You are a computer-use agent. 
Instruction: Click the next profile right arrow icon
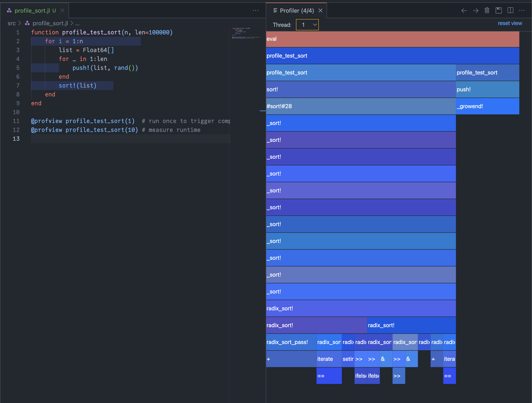[x=475, y=11]
